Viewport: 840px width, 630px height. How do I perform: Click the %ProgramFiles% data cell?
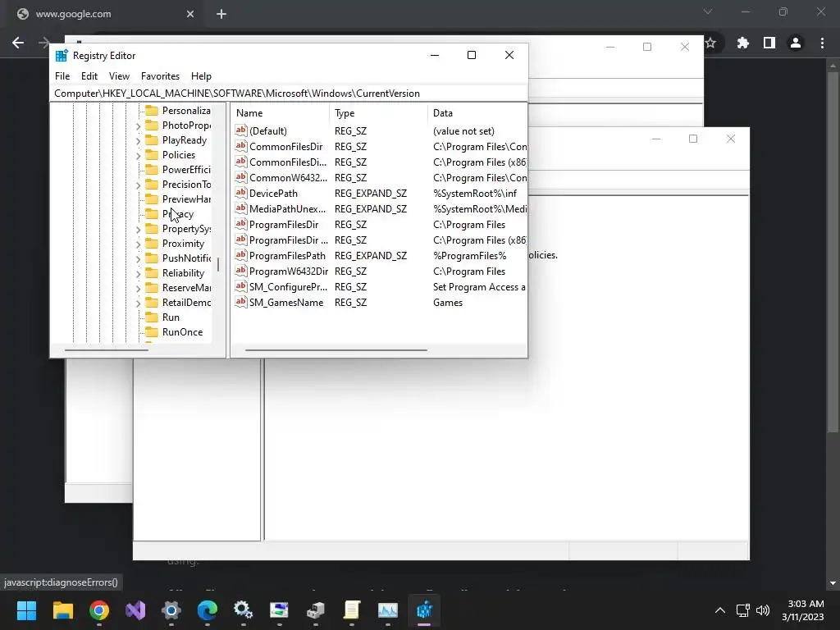(470, 256)
